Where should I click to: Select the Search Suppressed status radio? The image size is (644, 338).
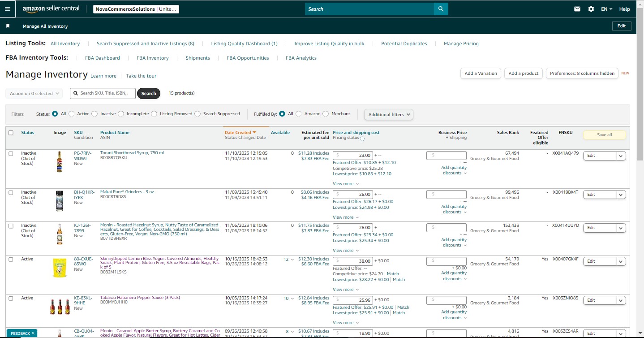coord(197,114)
